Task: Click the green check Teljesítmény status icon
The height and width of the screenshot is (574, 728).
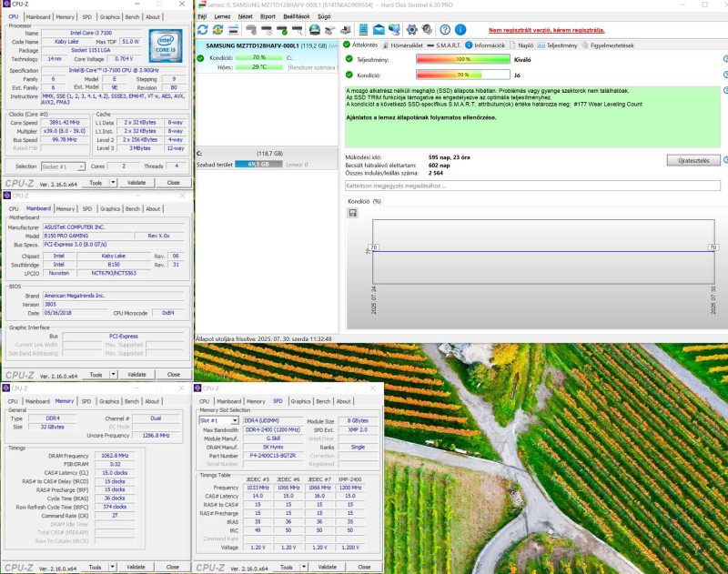Action: click(x=349, y=59)
